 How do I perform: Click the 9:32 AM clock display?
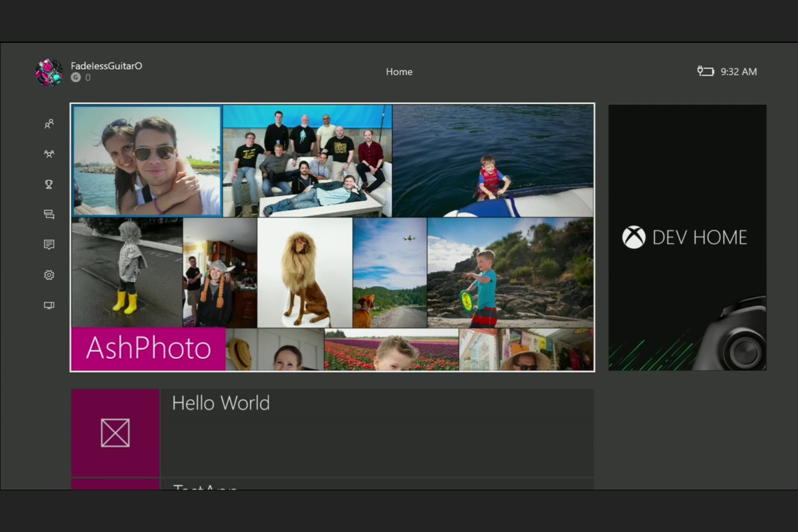(738, 71)
